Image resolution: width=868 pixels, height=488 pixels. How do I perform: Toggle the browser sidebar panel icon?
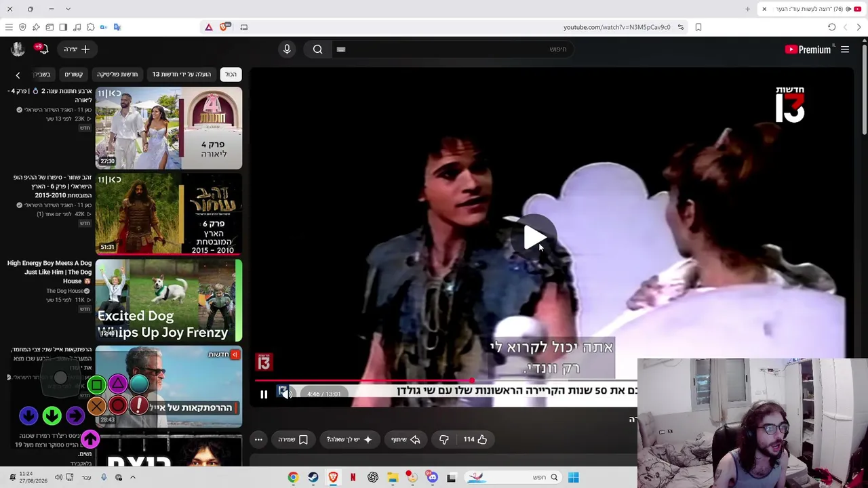coord(63,27)
